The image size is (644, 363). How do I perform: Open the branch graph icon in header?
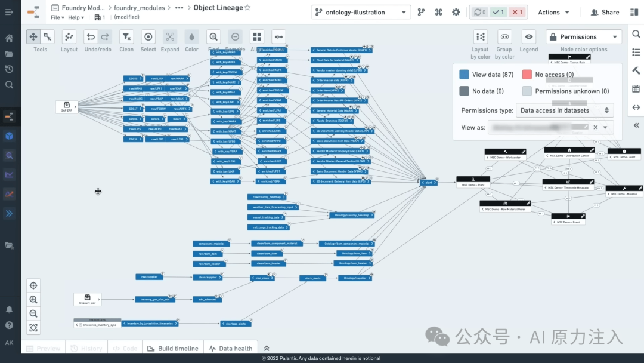tap(421, 13)
